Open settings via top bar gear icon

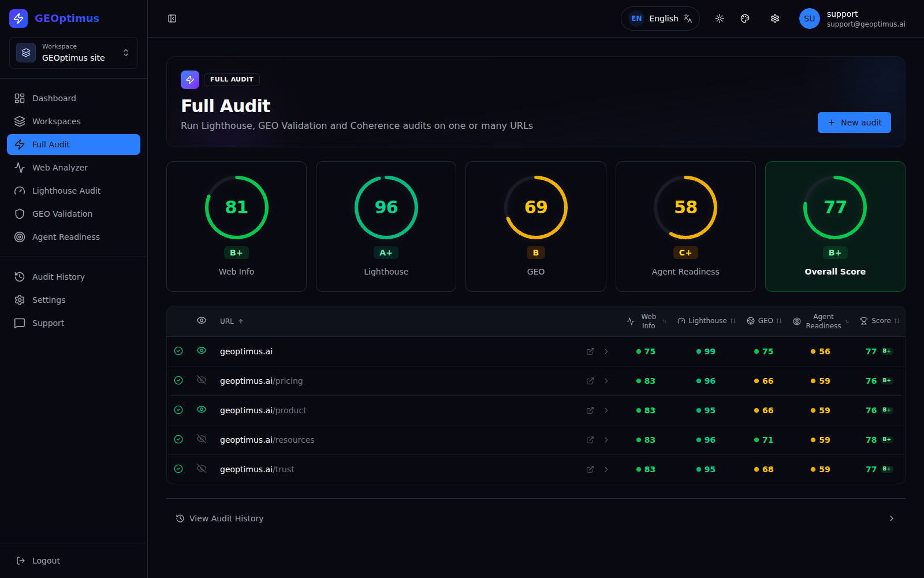tap(775, 18)
